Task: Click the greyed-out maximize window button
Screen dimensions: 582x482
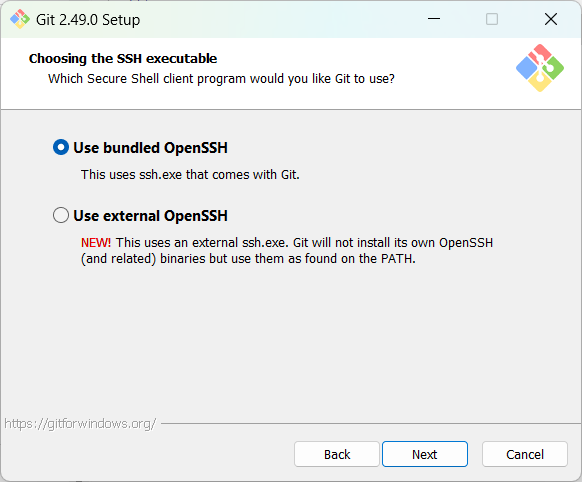Action: tap(492, 19)
